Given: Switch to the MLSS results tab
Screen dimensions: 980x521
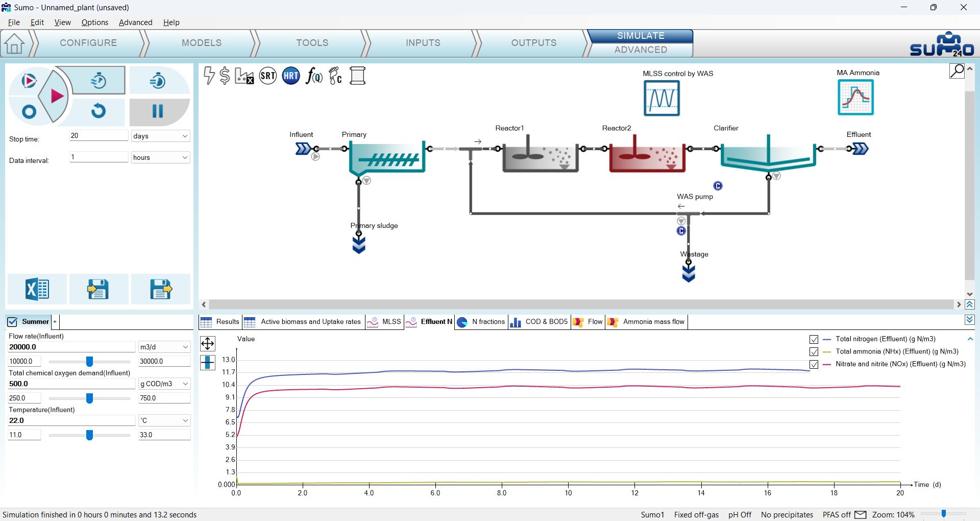Looking at the screenshot, I should (x=385, y=322).
